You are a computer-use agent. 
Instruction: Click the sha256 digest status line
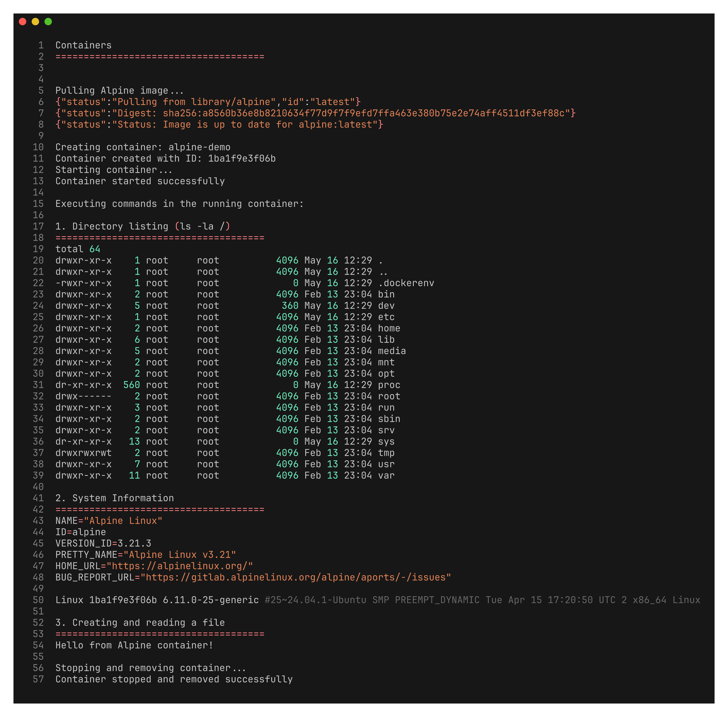(x=315, y=113)
